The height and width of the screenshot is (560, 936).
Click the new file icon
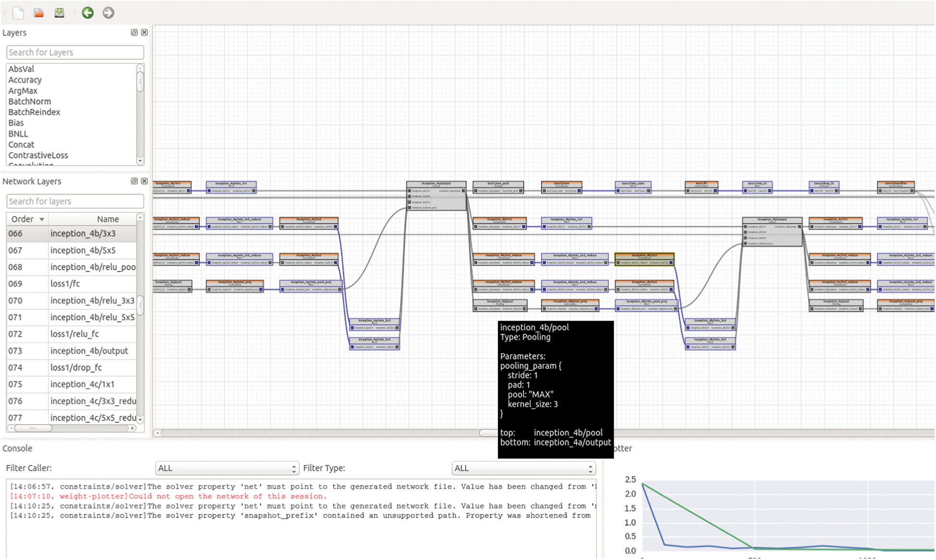pyautogui.click(x=18, y=13)
